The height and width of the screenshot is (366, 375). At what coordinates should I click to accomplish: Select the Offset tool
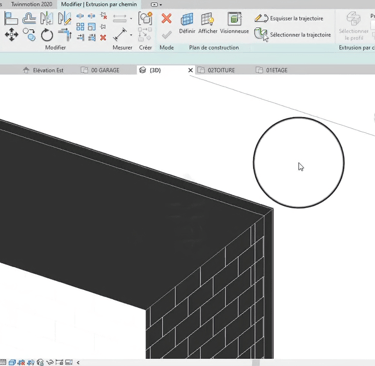(29, 18)
